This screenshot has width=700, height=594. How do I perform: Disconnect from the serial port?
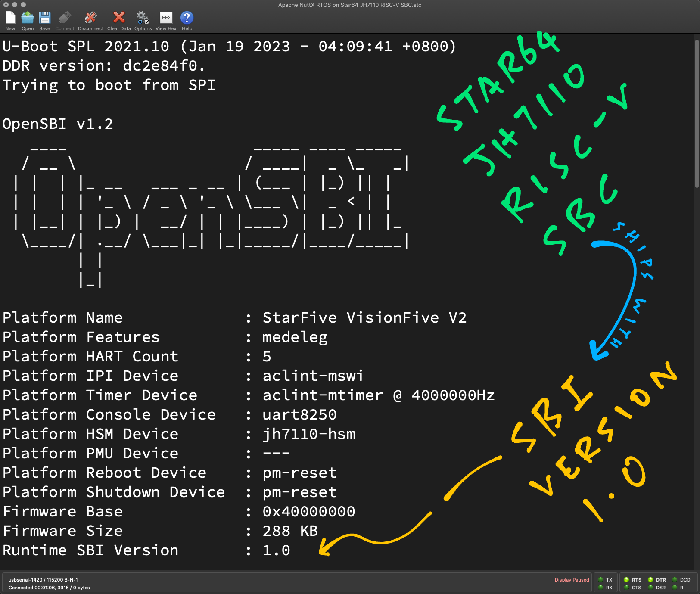90,21
